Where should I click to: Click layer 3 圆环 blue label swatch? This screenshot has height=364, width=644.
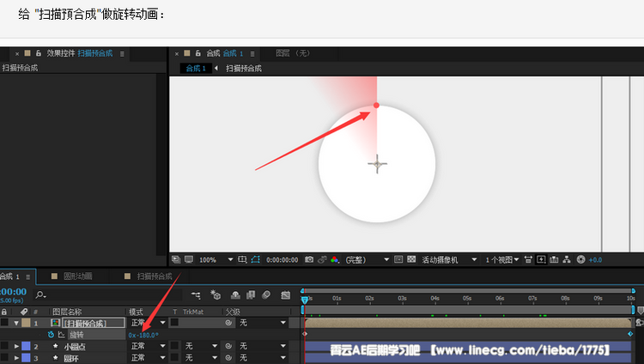point(26,358)
